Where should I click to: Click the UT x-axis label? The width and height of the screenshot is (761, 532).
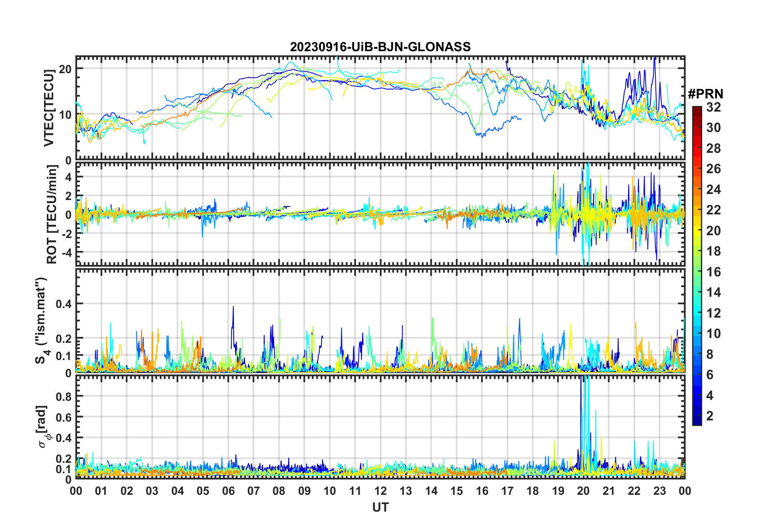(380, 507)
